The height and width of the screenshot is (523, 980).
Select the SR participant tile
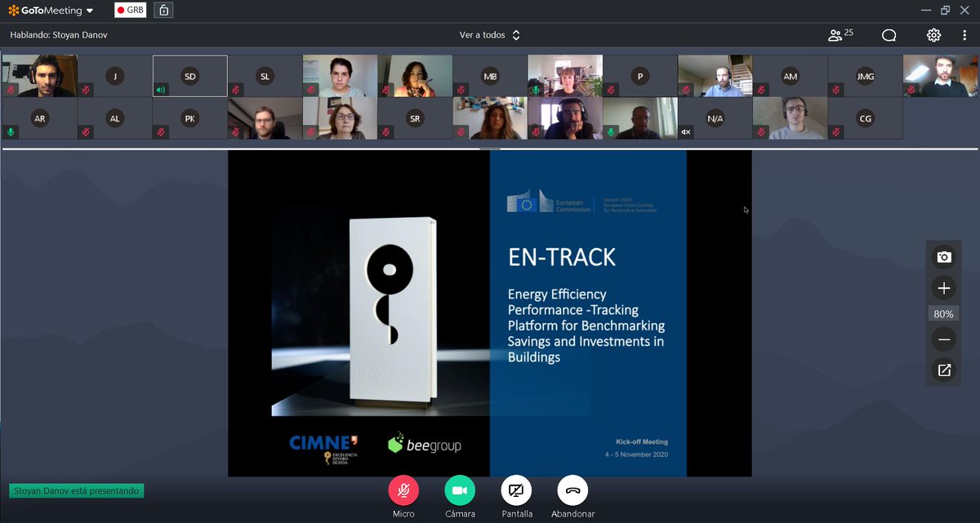(415, 118)
